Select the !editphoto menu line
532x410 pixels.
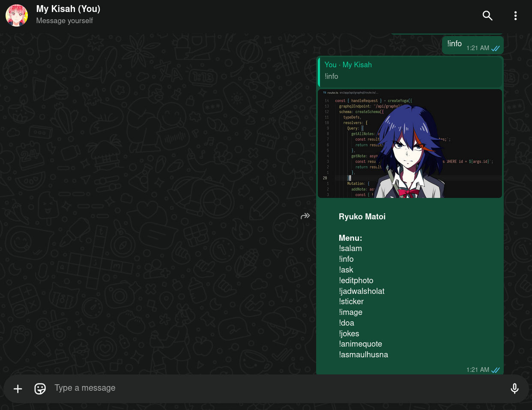click(x=356, y=281)
